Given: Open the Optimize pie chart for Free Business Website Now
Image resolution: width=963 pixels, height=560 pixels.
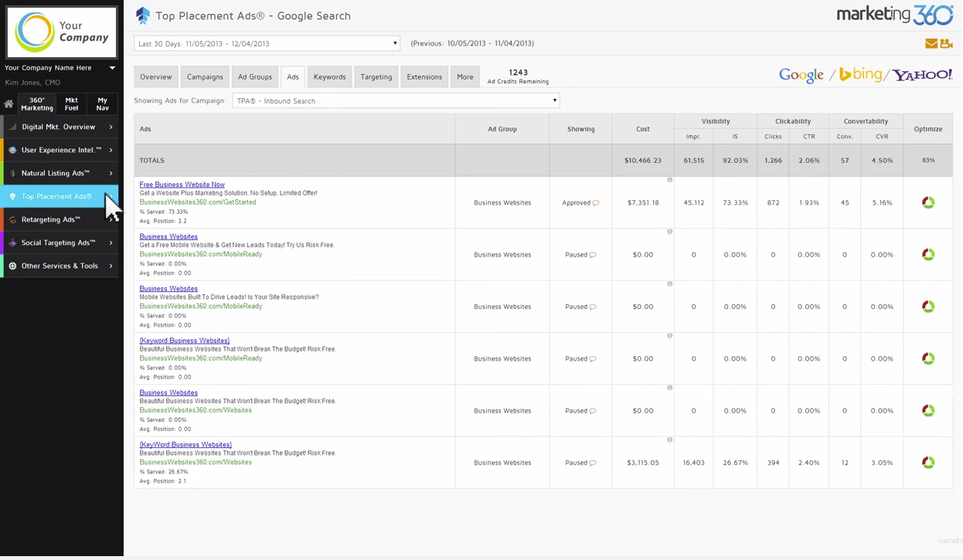Looking at the screenshot, I should (927, 202).
